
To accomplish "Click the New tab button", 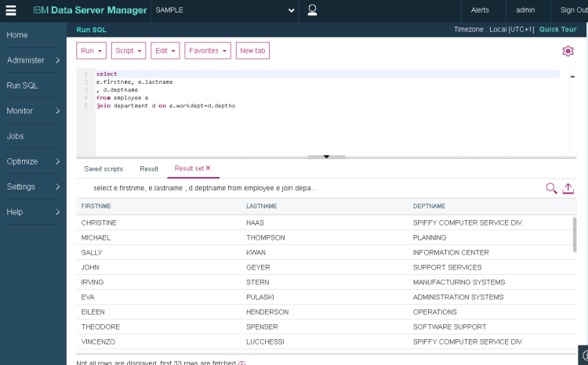I will (252, 51).
